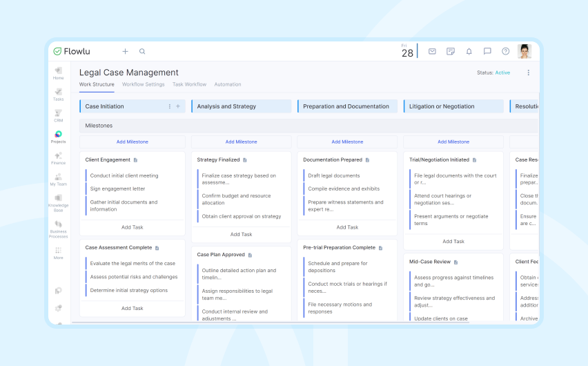
Task: Open task 'Obtain client approval on strategy'
Action: pyautogui.click(x=242, y=217)
